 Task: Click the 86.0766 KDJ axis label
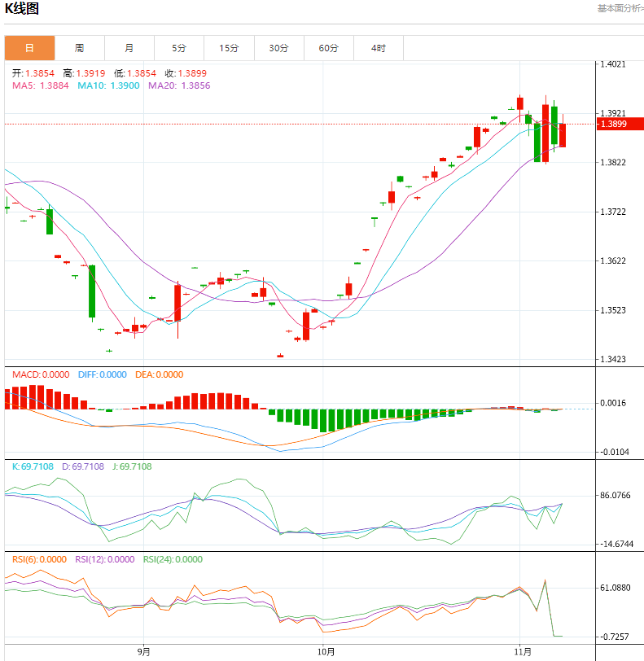(x=616, y=495)
